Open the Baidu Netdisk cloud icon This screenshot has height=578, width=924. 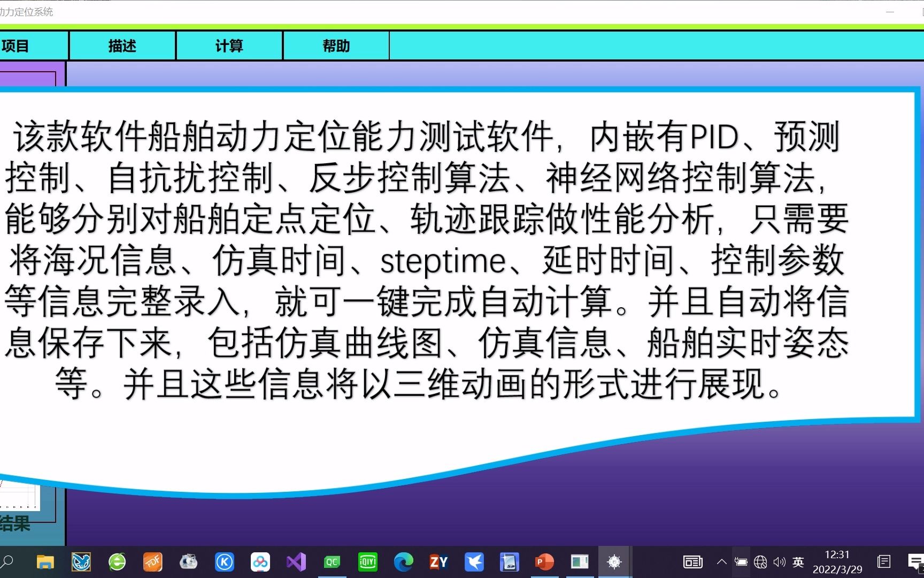click(x=260, y=562)
